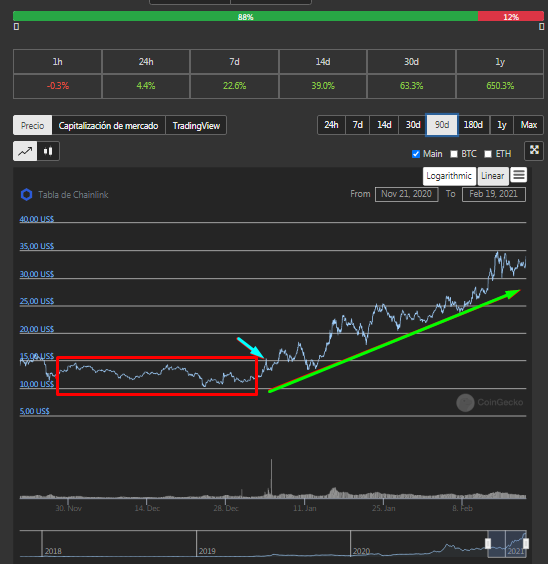The image size is (548, 564).
Task: Switch chart to Linear scale
Action: (x=493, y=176)
